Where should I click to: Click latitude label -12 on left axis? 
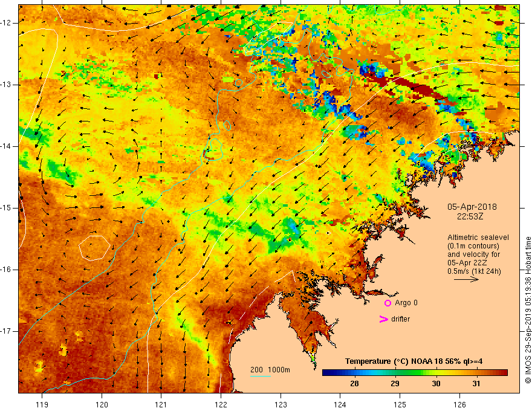click(6, 23)
